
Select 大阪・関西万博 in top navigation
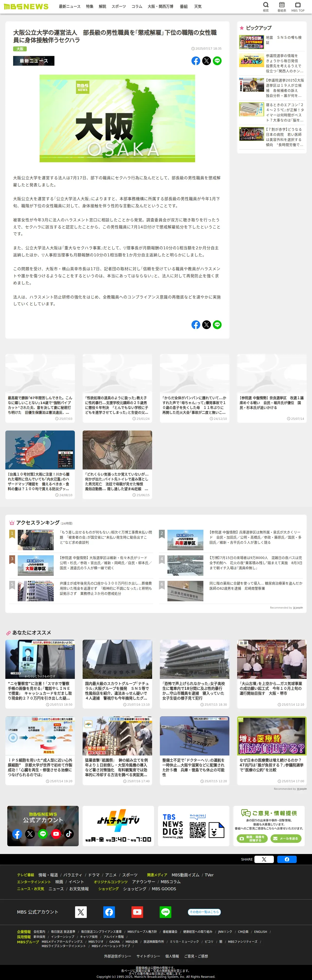pyautogui.click(x=160, y=7)
